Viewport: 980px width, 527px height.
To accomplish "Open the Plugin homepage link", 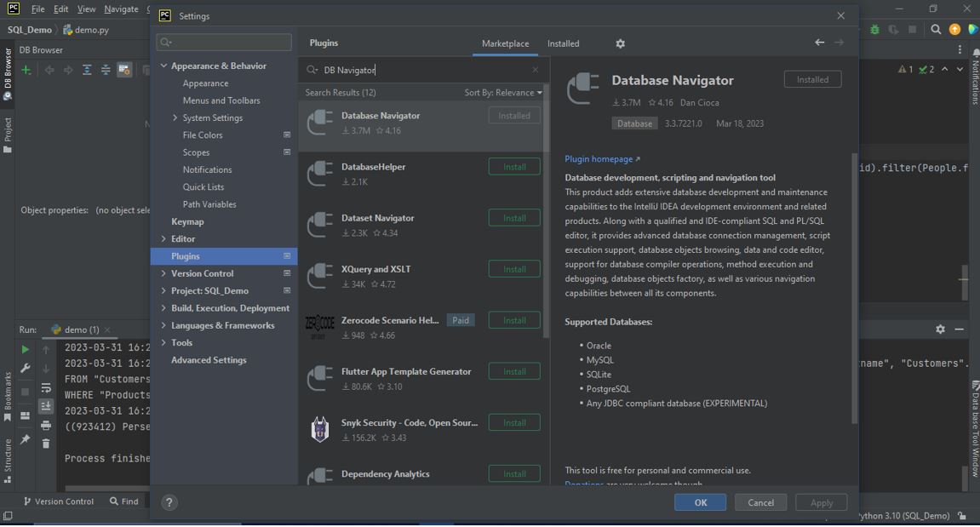I will 601,159.
